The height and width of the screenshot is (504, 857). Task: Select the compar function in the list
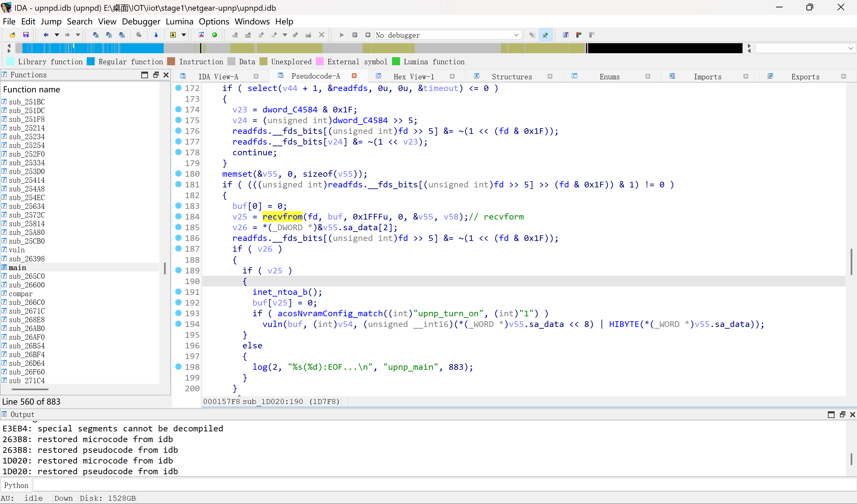(21, 293)
